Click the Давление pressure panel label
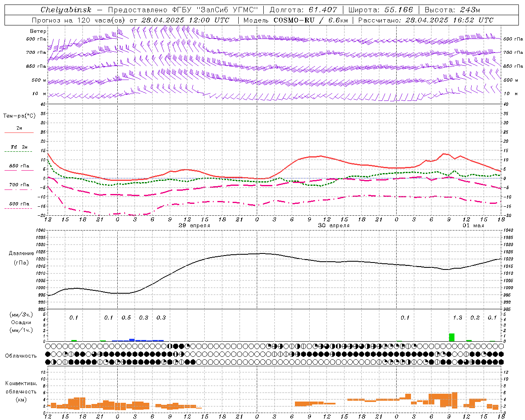The height and width of the screenshot is (420, 525). point(21,253)
